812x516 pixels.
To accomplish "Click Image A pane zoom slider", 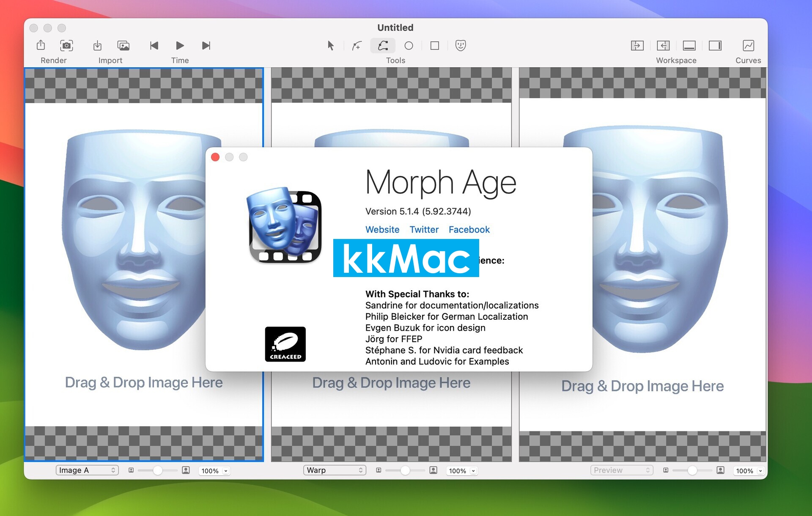I will [157, 470].
